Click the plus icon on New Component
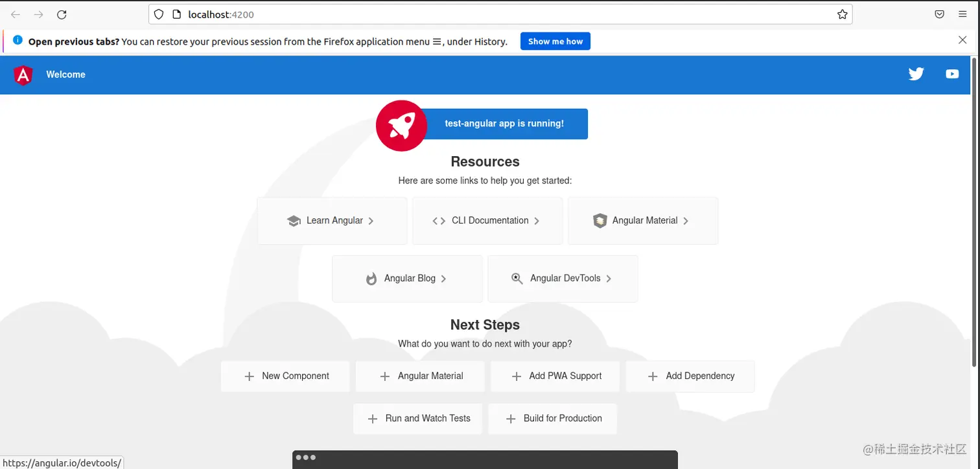This screenshot has width=980, height=469. click(x=249, y=376)
